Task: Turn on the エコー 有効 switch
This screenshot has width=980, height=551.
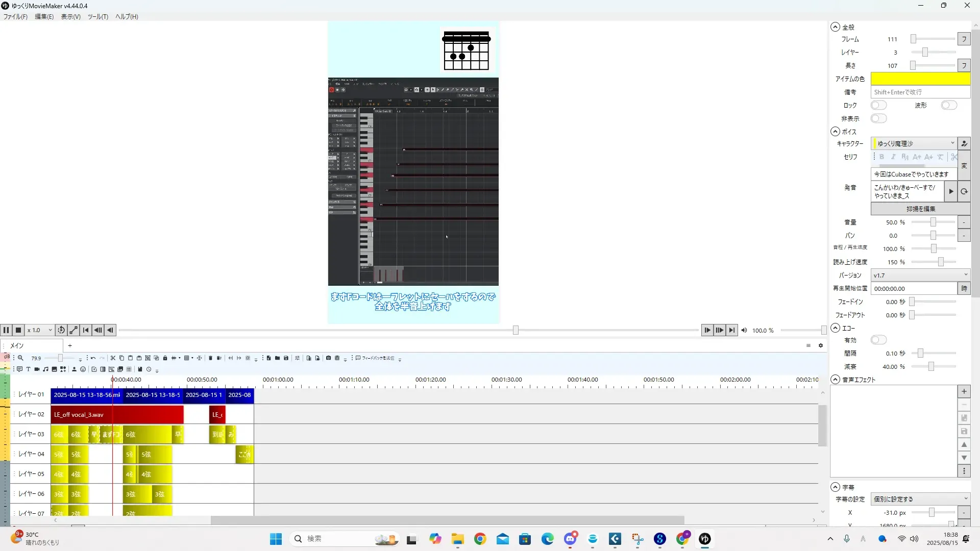Action: [878, 340]
